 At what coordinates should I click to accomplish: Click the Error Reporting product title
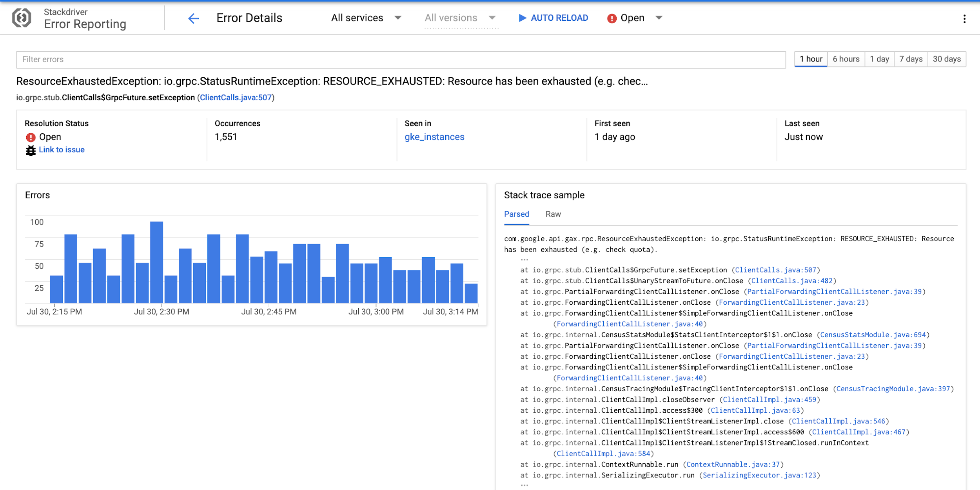click(85, 24)
